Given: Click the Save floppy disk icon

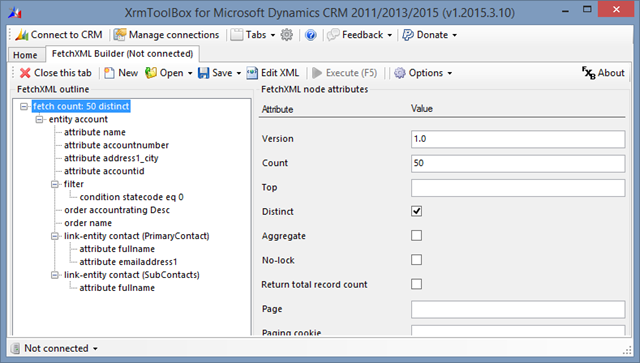Looking at the screenshot, I should pos(203,73).
